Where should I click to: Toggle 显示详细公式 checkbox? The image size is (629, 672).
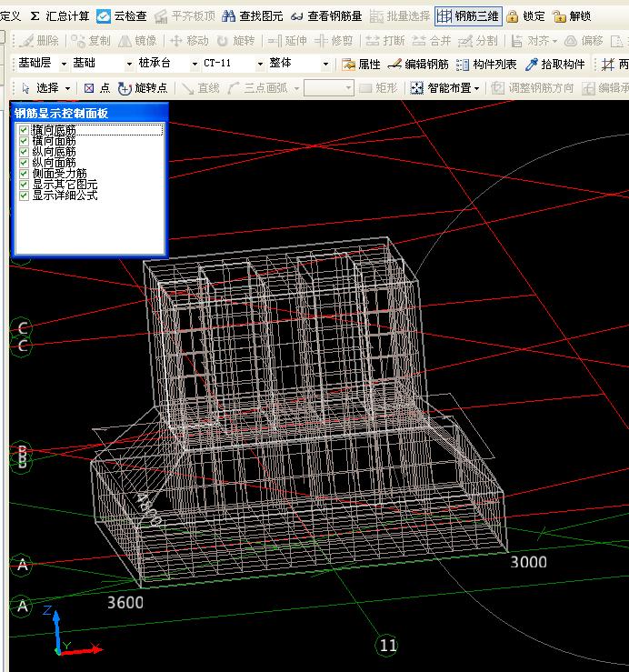point(24,196)
